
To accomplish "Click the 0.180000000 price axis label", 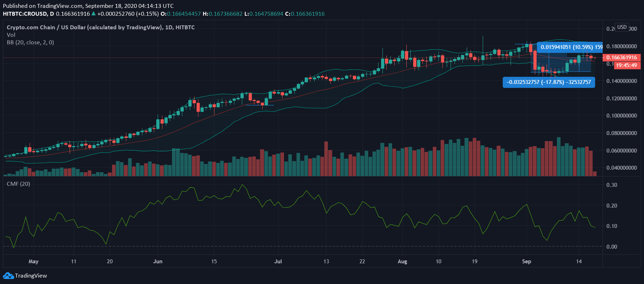I will pos(622,46).
